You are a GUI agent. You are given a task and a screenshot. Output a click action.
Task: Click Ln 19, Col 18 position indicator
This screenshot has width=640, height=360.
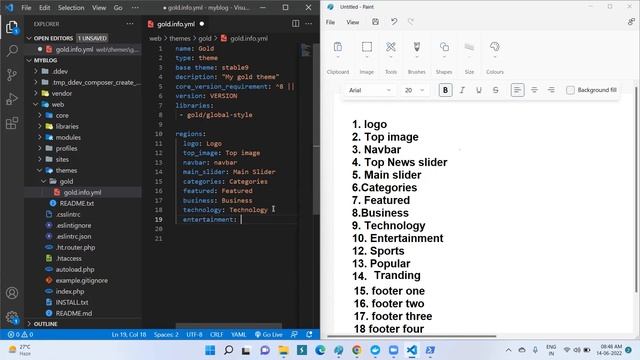129,335
